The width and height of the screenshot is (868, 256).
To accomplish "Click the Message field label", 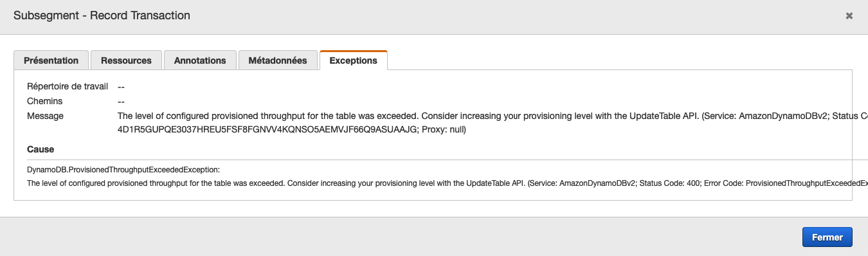I will [x=45, y=116].
